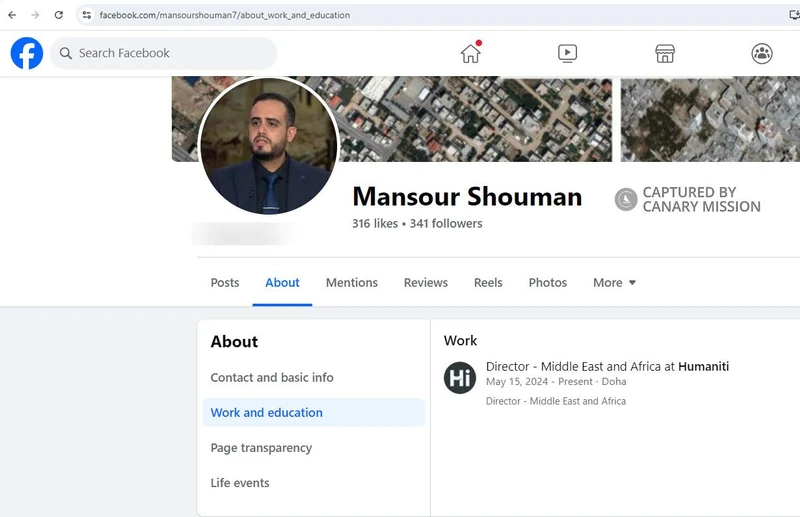800x517 pixels.
Task: Open Life events section
Action: [240, 483]
